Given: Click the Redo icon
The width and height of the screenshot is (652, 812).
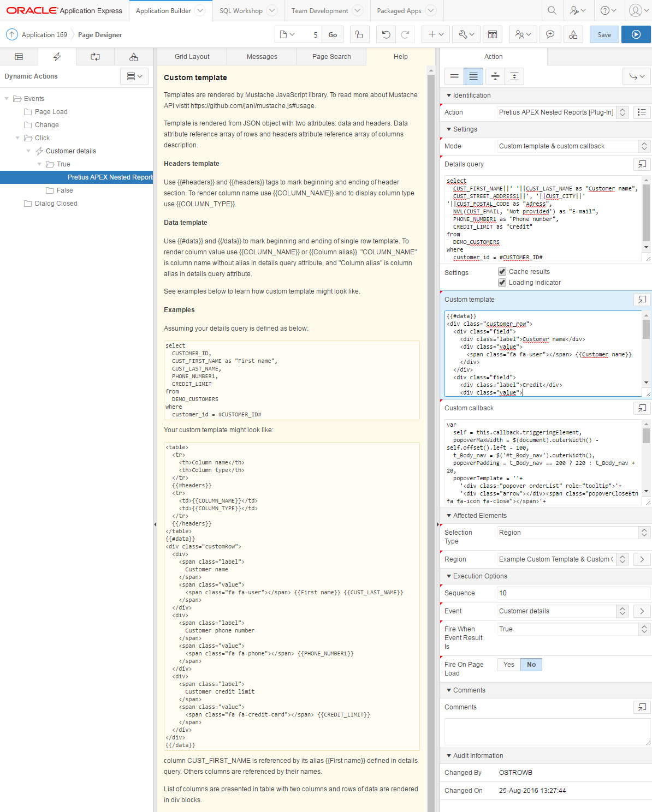Looking at the screenshot, I should (x=405, y=34).
